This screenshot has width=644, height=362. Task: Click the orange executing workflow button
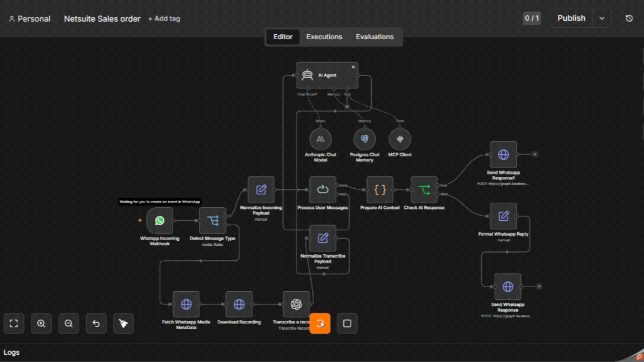[320, 323]
